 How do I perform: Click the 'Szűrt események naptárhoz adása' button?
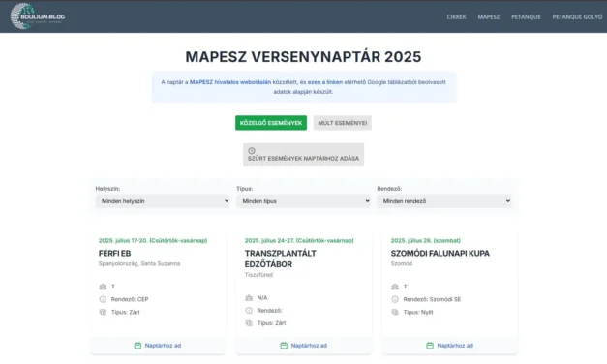click(x=303, y=155)
